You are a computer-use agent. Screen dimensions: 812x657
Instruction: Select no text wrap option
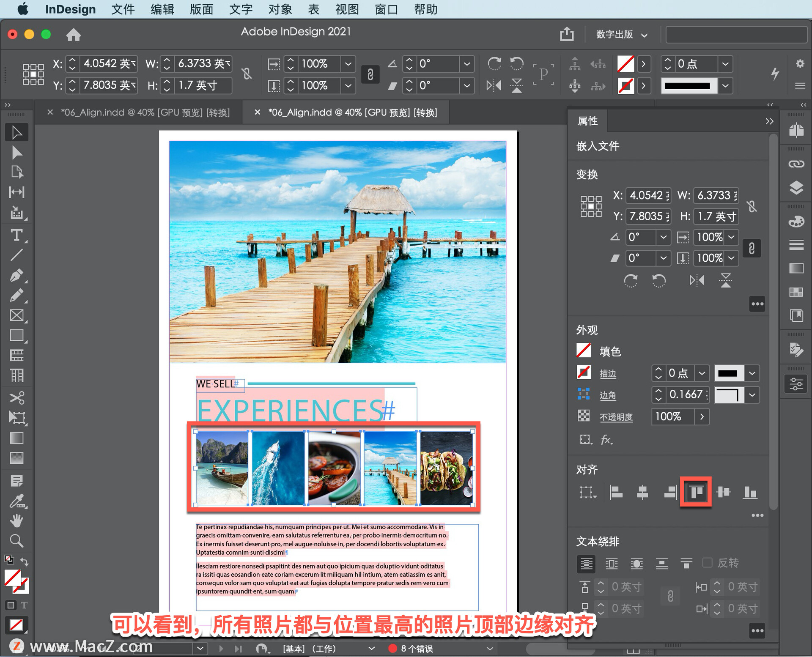point(586,563)
